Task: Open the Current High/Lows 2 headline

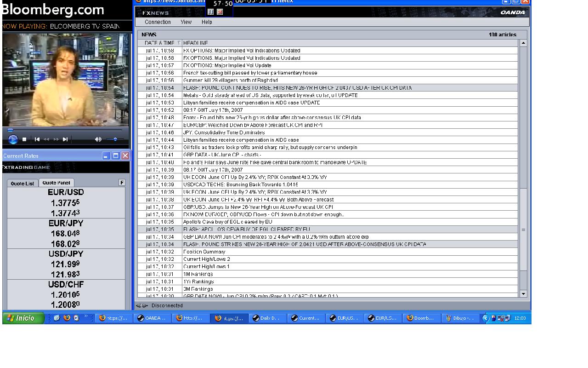Action: [328, 259]
